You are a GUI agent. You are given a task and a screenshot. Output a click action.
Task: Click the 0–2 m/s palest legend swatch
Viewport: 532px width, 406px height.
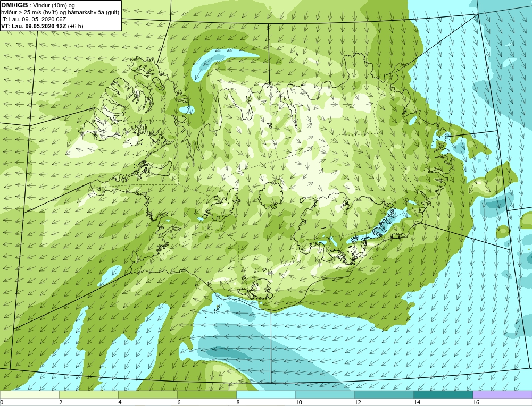(29, 394)
